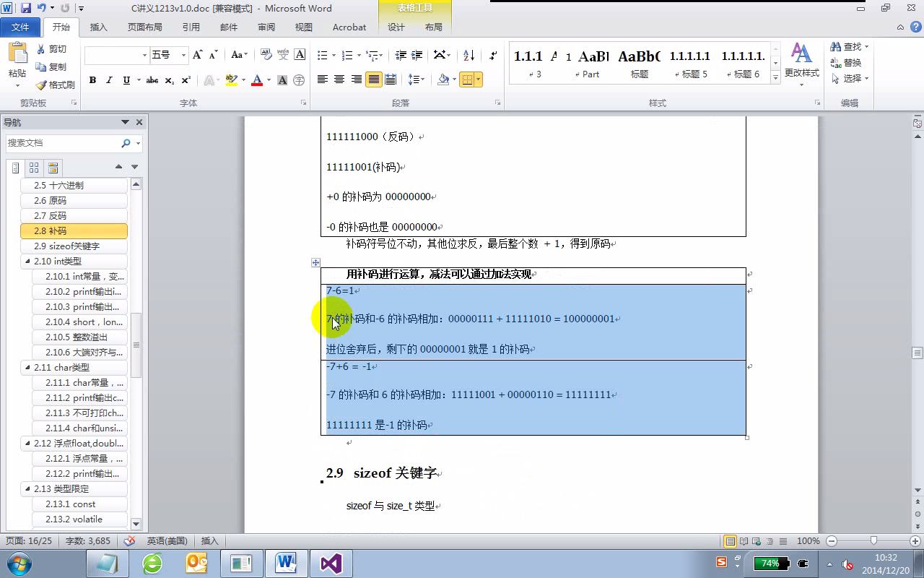The height and width of the screenshot is (578, 924).
Task: Apply strikethrough formatting (abc)
Action: tap(152, 80)
